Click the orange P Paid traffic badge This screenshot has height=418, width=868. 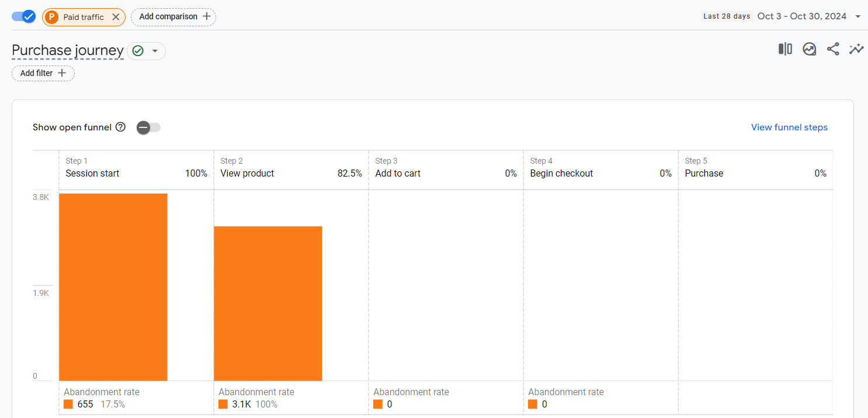point(53,17)
